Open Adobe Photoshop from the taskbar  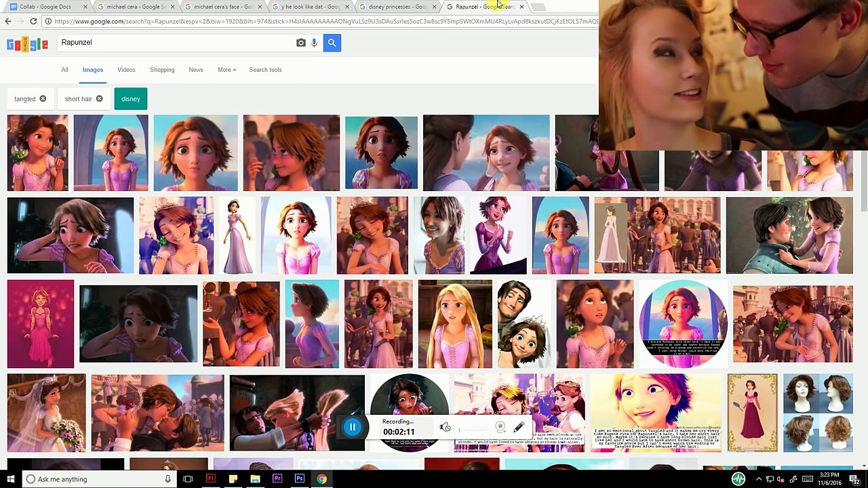pos(299,479)
